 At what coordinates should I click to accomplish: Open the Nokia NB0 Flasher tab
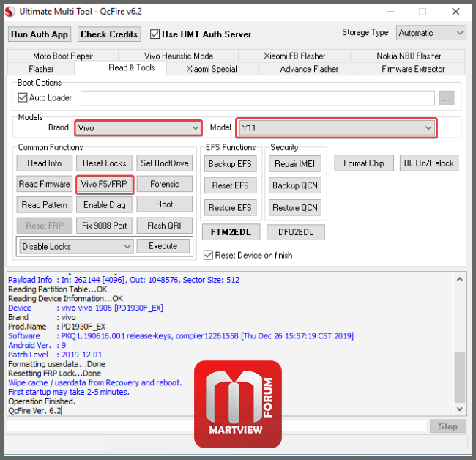tap(409, 56)
